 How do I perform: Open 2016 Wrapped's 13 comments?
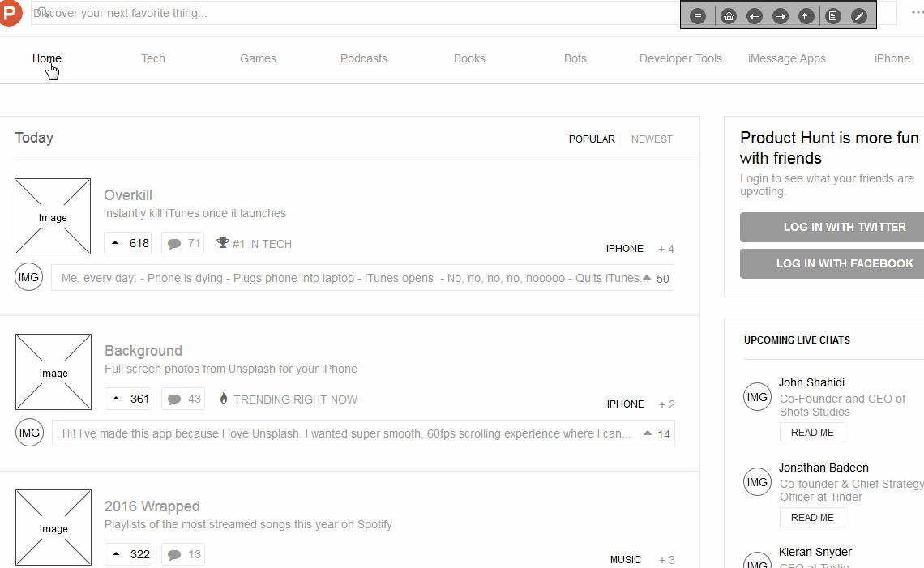183,554
